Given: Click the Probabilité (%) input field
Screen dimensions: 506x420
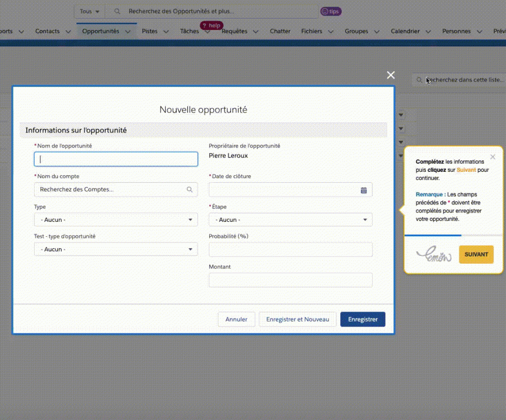Looking at the screenshot, I should (290, 249).
